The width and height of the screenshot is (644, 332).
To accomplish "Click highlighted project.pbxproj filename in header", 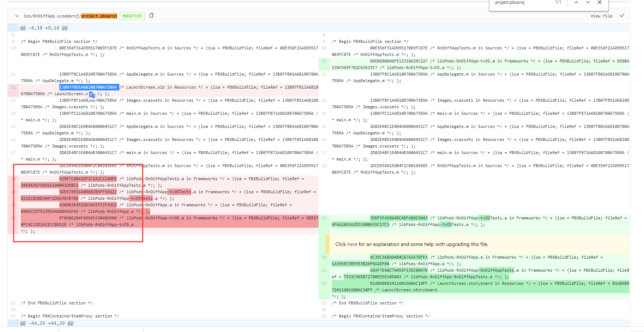I will coord(99,16).
